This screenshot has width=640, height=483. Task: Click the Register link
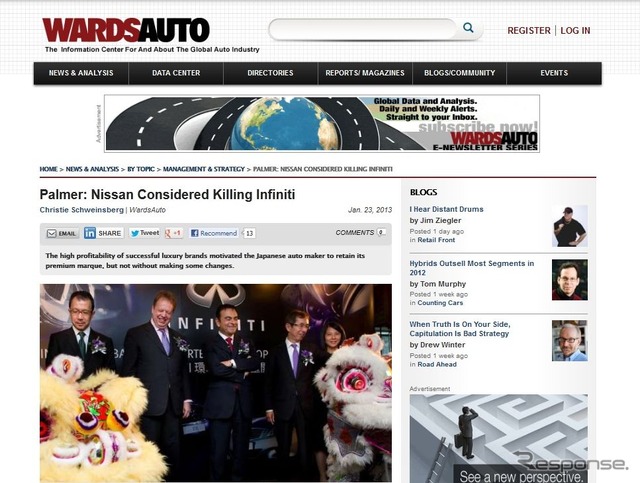(529, 31)
